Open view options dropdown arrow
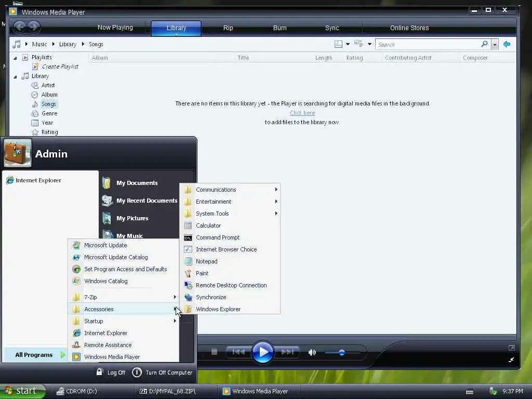The height and width of the screenshot is (399, 532). (369, 44)
